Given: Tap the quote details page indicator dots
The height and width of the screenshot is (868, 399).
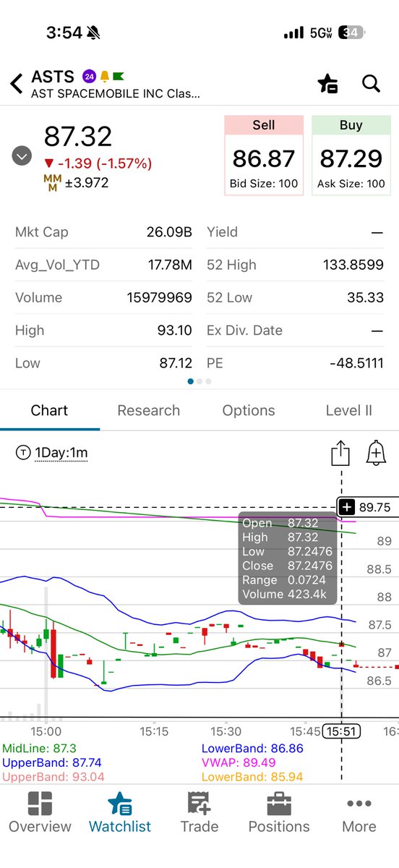Looking at the screenshot, I should (x=199, y=381).
